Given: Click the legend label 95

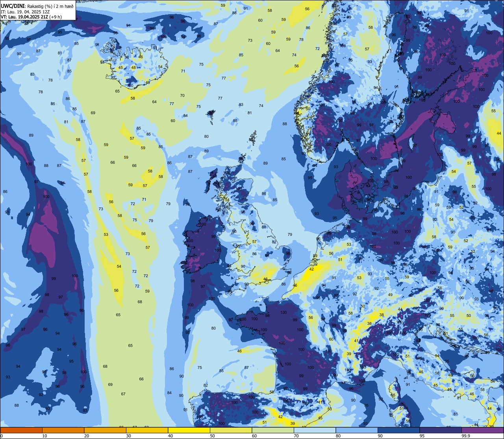Looking at the screenshot, I should click(x=422, y=436).
